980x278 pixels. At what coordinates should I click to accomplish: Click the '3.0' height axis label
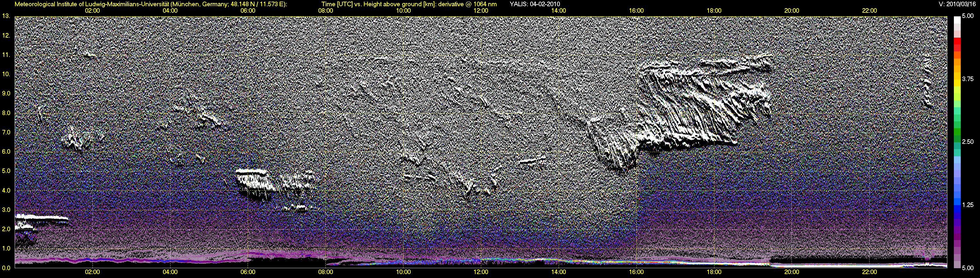coord(6,210)
